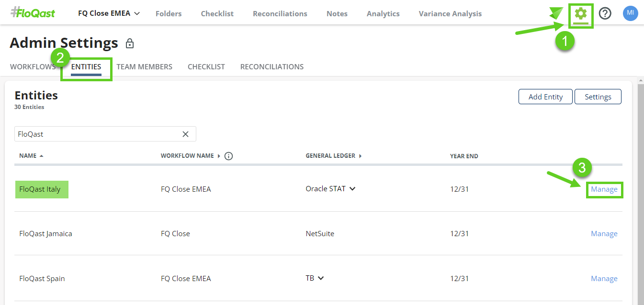Viewport: 644px width, 305px height.
Task: Expand the FQ Close EMEA workflow dropdown
Action: pos(109,13)
